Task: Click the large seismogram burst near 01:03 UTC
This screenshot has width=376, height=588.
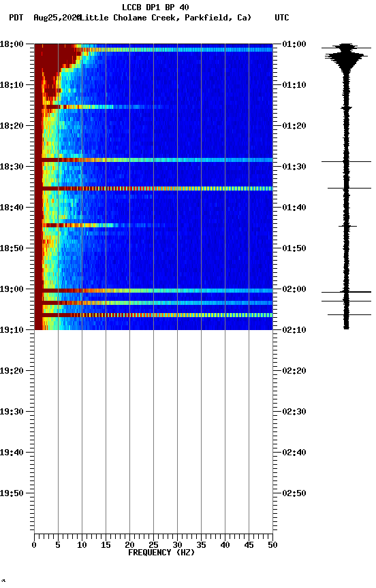Action: (x=346, y=57)
